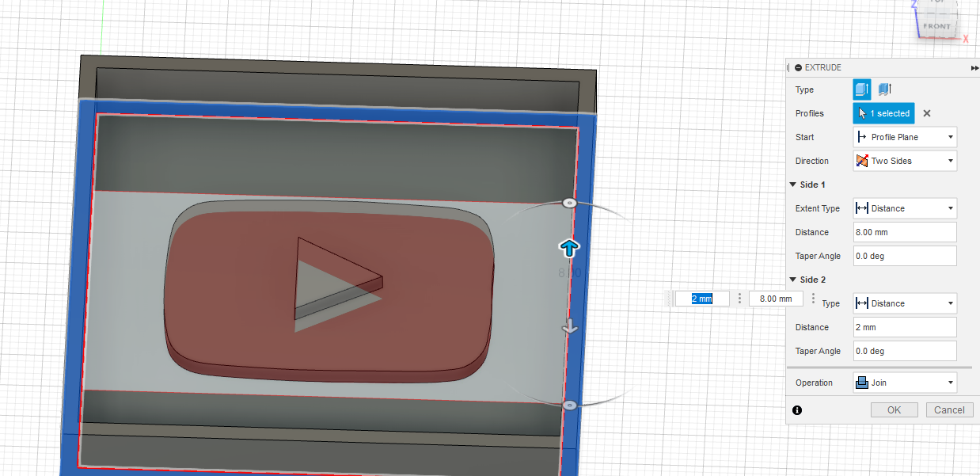
Task: Open the Direction dropdown showing Two Sides
Action: [x=905, y=161]
